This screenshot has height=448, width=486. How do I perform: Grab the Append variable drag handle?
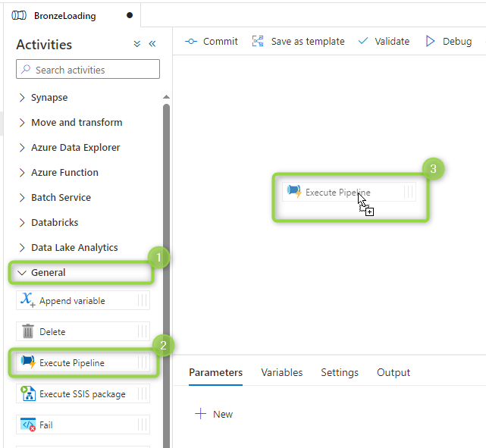pyautogui.click(x=143, y=300)
